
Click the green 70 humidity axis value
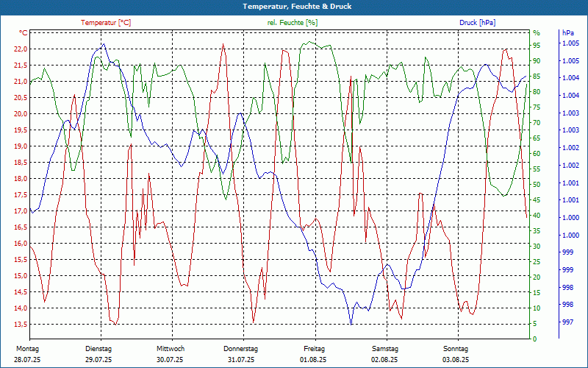537,122
